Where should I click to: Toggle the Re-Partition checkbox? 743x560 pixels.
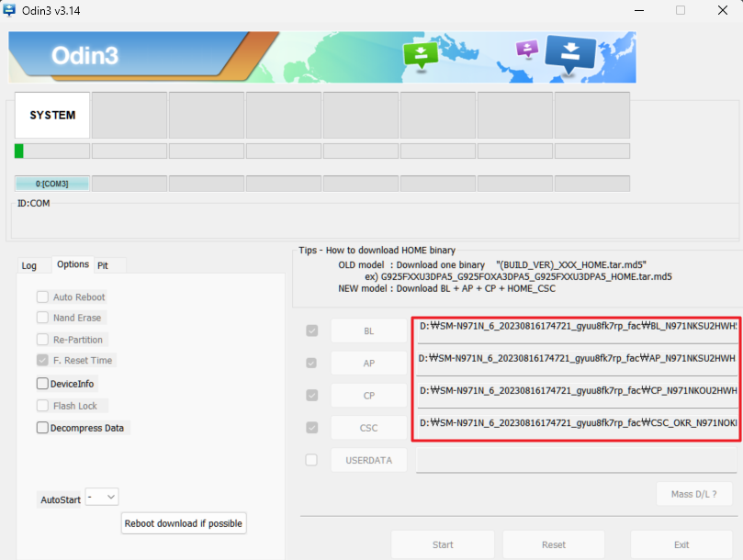(42, 340)
